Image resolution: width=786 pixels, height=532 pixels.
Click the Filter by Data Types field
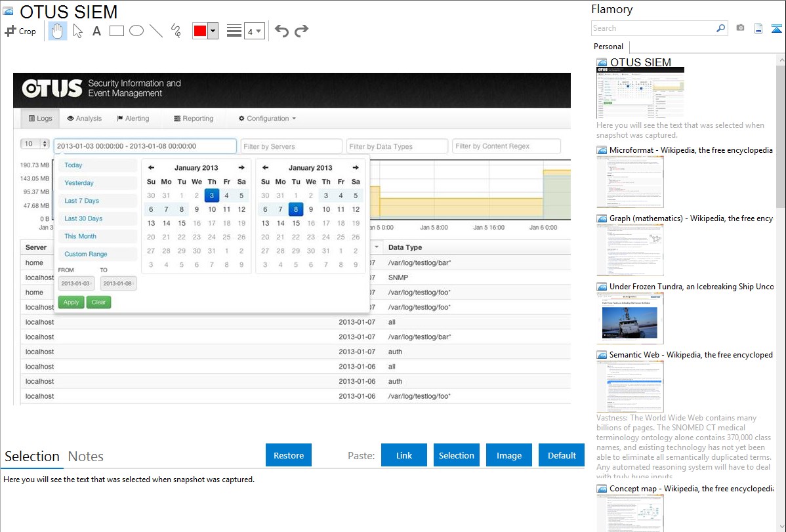pyautogui.click(x=397, y=146)
